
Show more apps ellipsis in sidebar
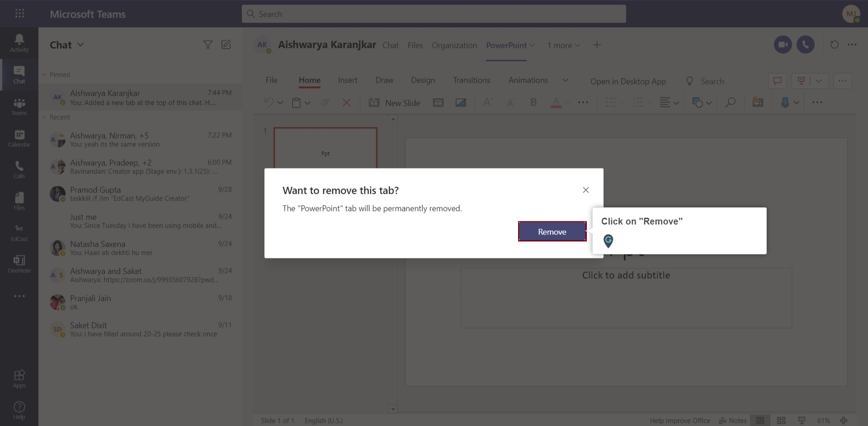click(19, 296)
